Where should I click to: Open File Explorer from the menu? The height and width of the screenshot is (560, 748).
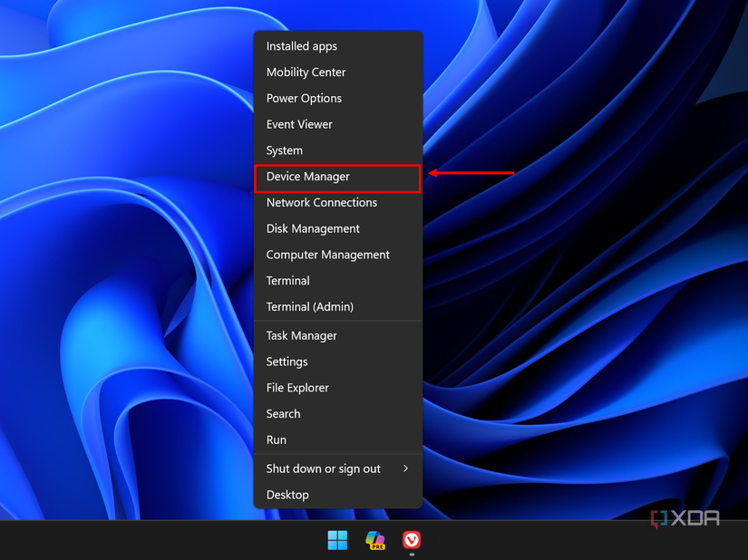pyautogui.click(x=296, y=387)
